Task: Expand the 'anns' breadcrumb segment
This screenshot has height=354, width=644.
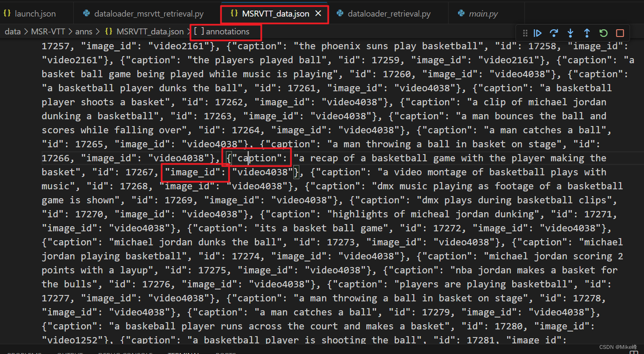Action: click(84, 31)
